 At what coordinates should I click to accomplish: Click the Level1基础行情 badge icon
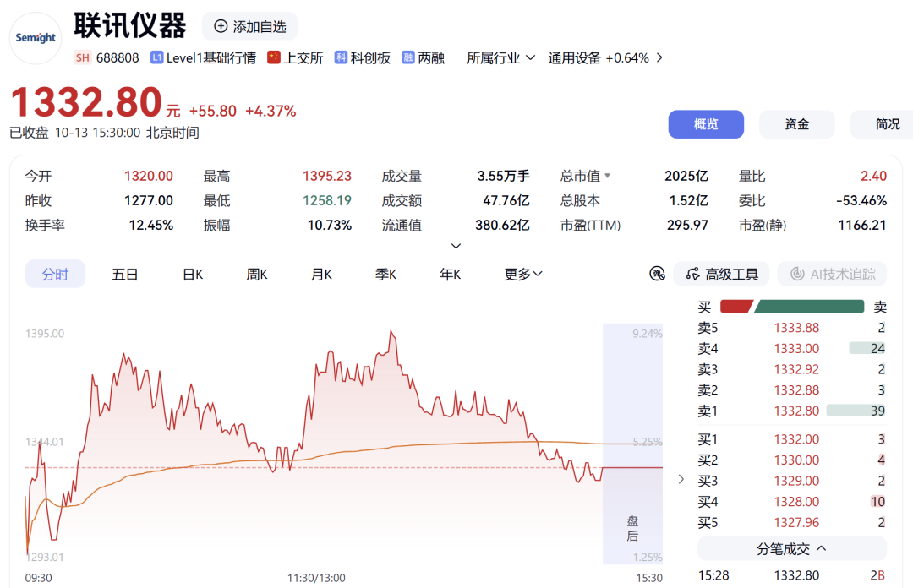pyautogui.click(x=156, y=57)
